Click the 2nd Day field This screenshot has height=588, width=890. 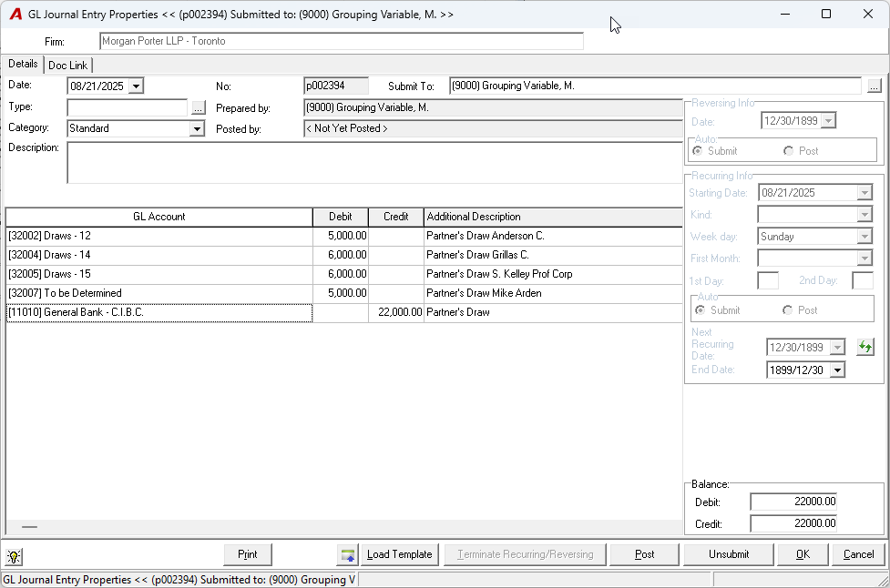(863, 280)
